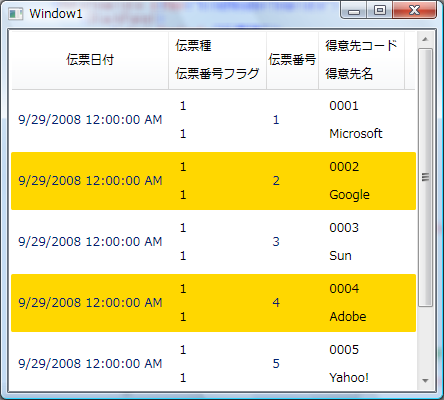Click customer code 0001
The width and height of the screenshot is (444, 400).
(x=344, y=106)
